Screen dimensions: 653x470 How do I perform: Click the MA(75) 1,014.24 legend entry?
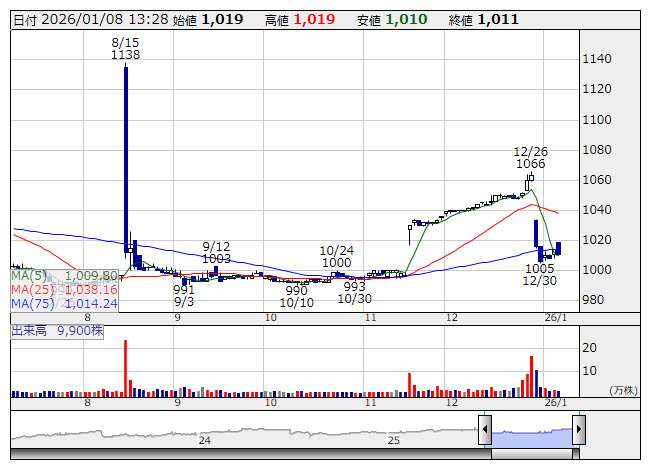click(x=65, y=304)
